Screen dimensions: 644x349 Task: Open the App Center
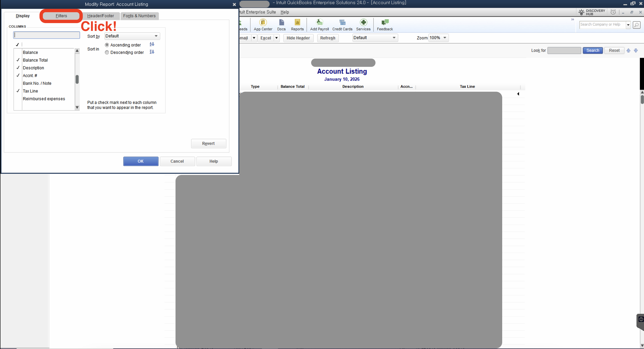pyautogui.click(x=263, y=24)
